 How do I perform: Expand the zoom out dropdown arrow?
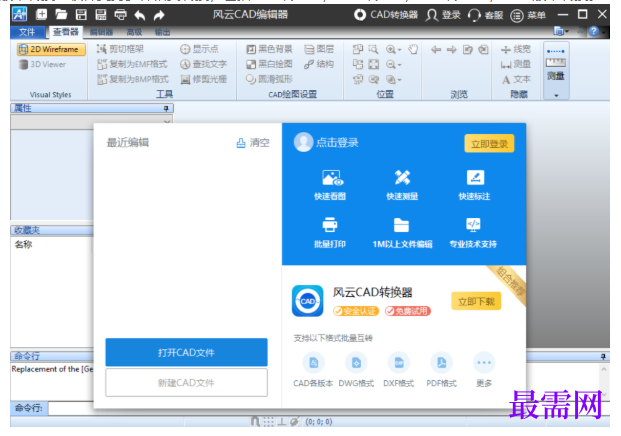tap(399, 65)
